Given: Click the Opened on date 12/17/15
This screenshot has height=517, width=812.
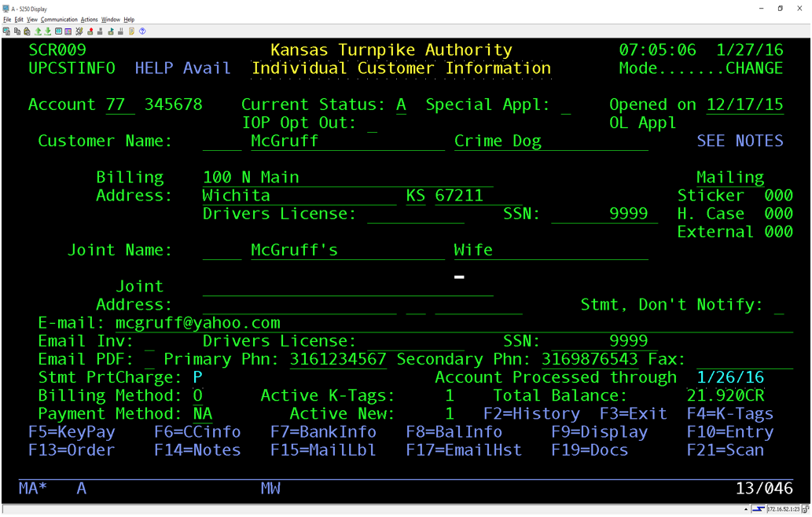Looking at the screenshot, I should point(744,104).
